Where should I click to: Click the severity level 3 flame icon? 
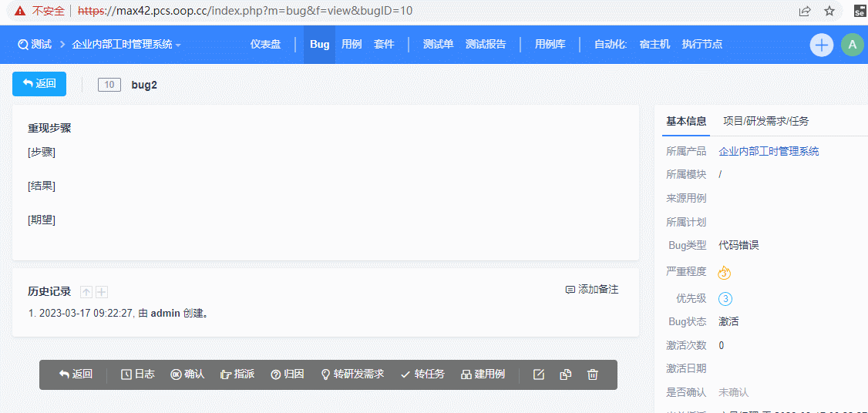point(725,273)
